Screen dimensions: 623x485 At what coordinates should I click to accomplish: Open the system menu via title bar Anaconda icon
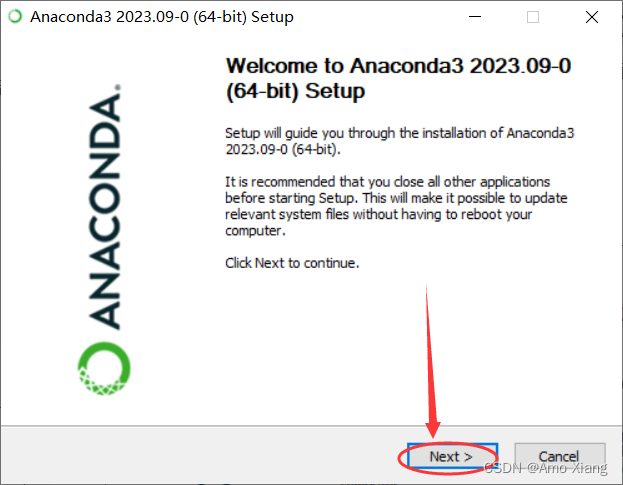click(15, 17)
